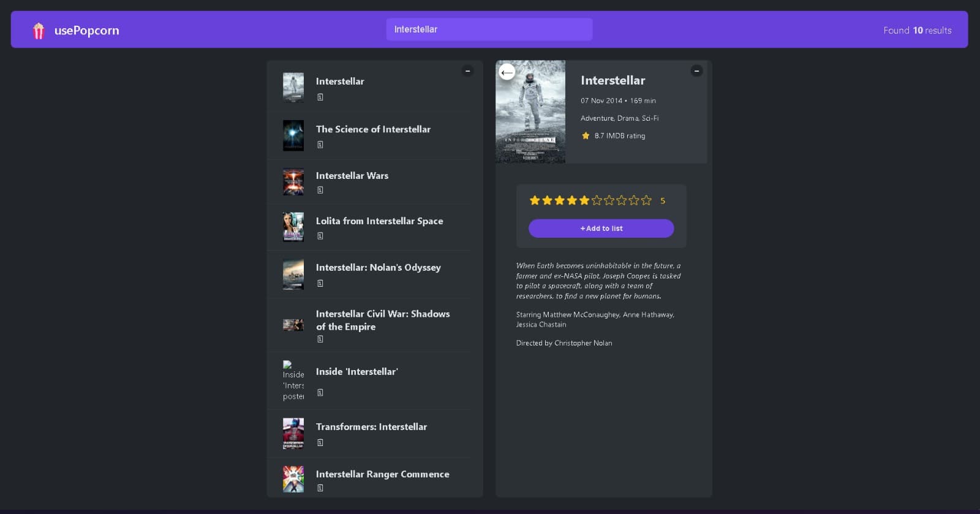
Task: Click the back arrow on movie details
Action: click(x=507, y=73)
